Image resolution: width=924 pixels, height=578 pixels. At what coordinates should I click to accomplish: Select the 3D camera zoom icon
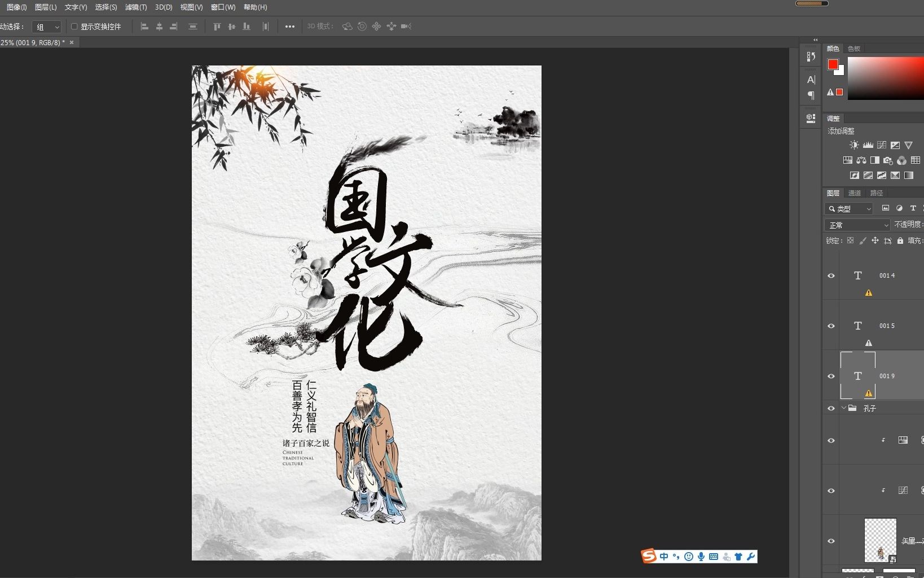tap(406, 27)
